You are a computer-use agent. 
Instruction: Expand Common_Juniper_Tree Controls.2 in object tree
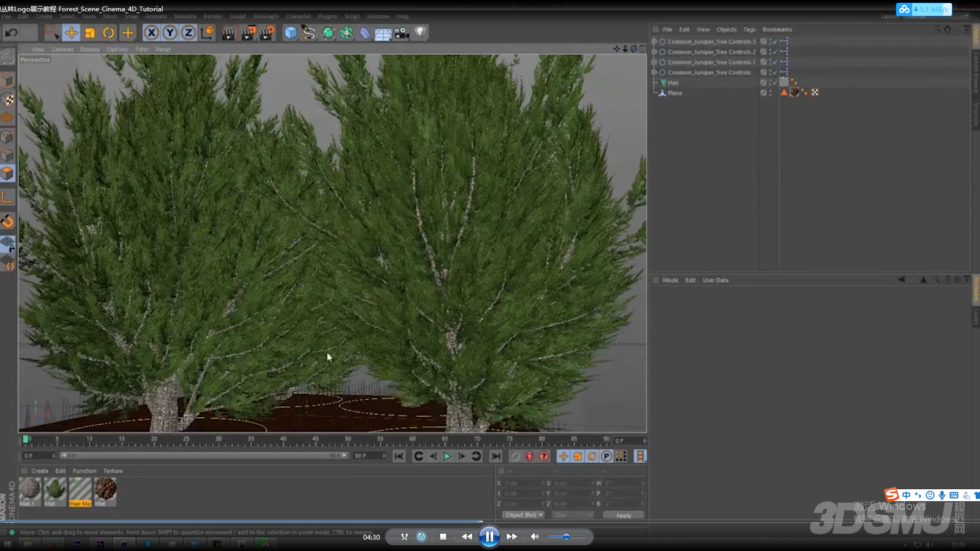tap(654, 52)
